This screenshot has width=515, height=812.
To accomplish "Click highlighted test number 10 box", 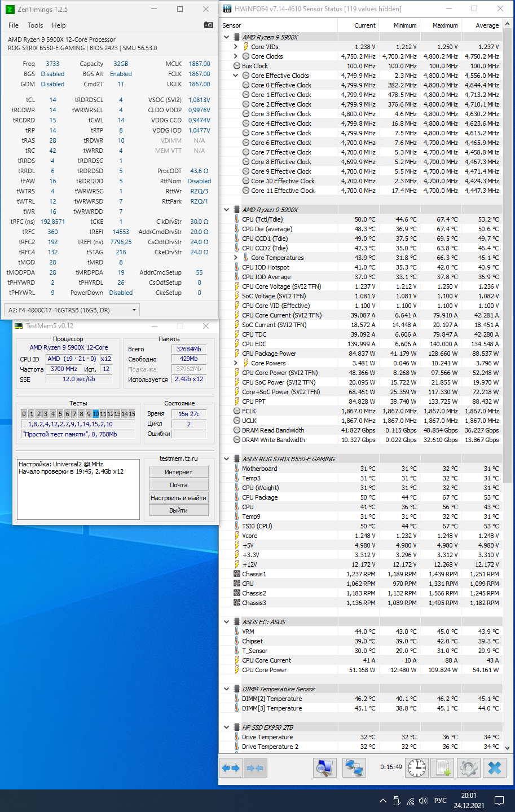I will pos(95,414).
